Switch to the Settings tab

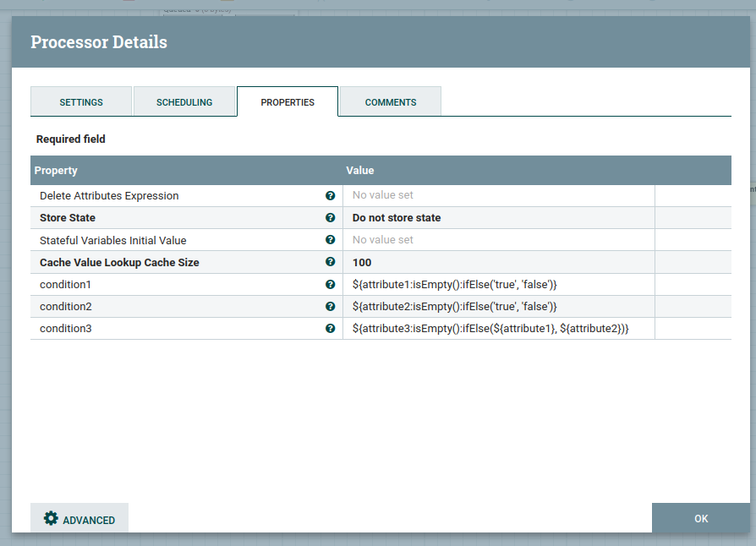81,102
